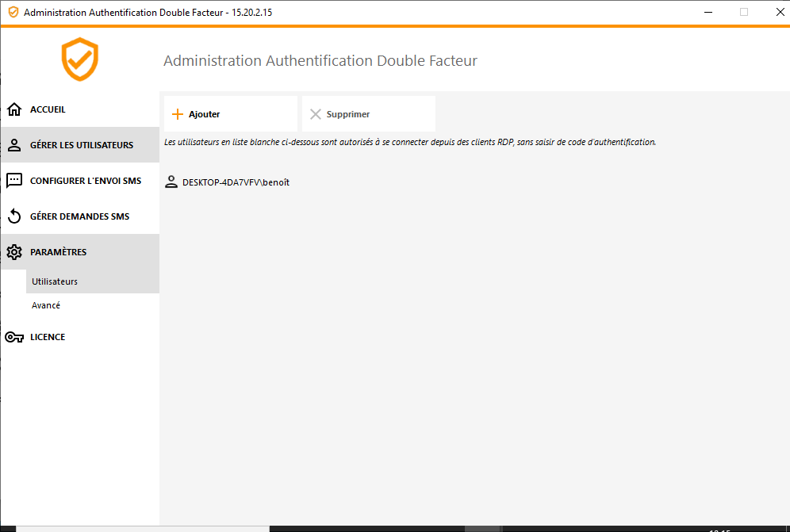
Task: Click the home icon beside Accueil
Action: click(14, 109)
